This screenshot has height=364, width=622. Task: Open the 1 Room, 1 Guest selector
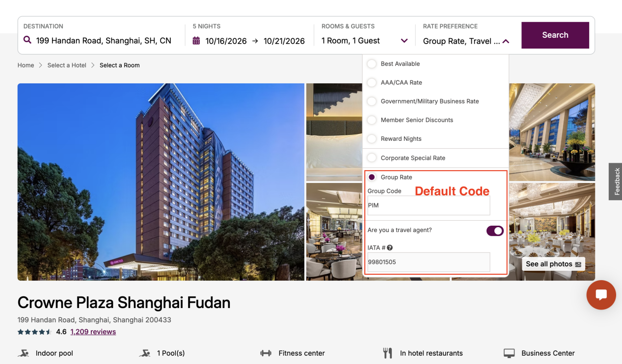pos(351,41)
